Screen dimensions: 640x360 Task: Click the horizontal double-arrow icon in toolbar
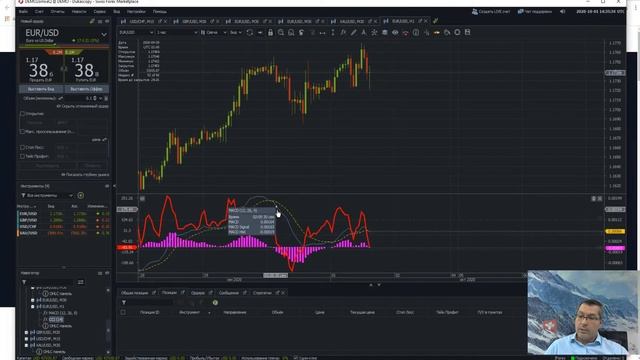pyautogui.click(x=322, y=32)
